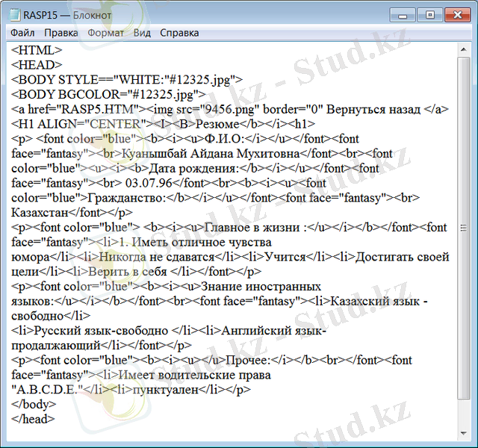Click the text 'Дата рождения:'
The height and width of the screenshot is (448, 478).
pos(194,168)
